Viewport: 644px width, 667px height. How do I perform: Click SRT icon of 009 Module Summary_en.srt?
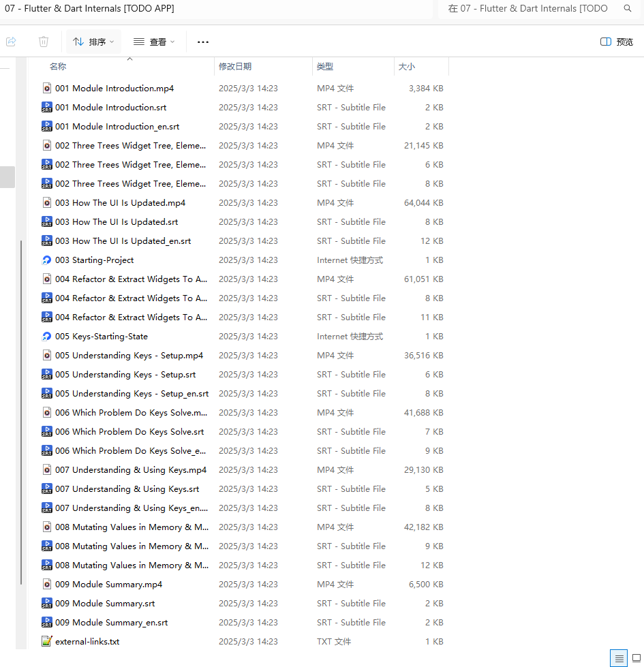tap(47, 622)
